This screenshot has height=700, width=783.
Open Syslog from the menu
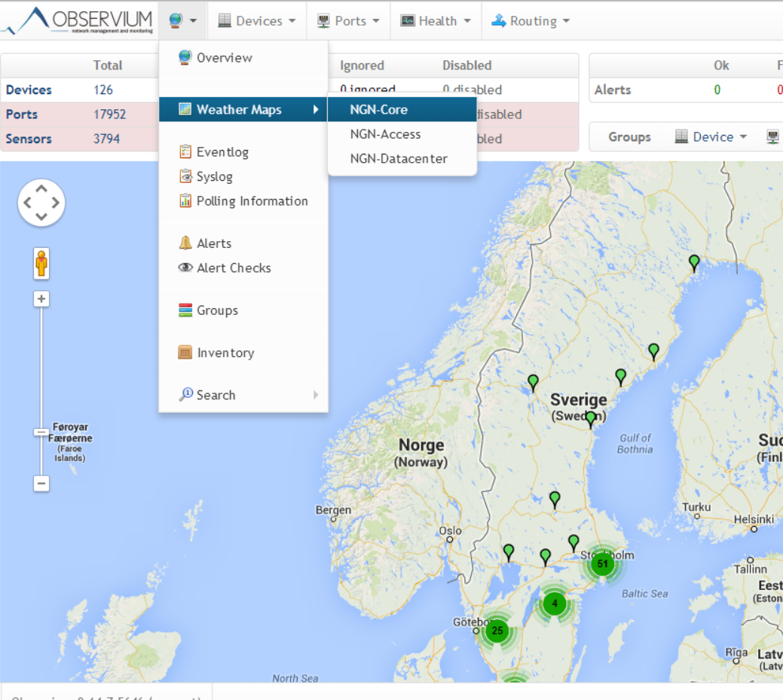pyautogui.click(x=243, y=176)
